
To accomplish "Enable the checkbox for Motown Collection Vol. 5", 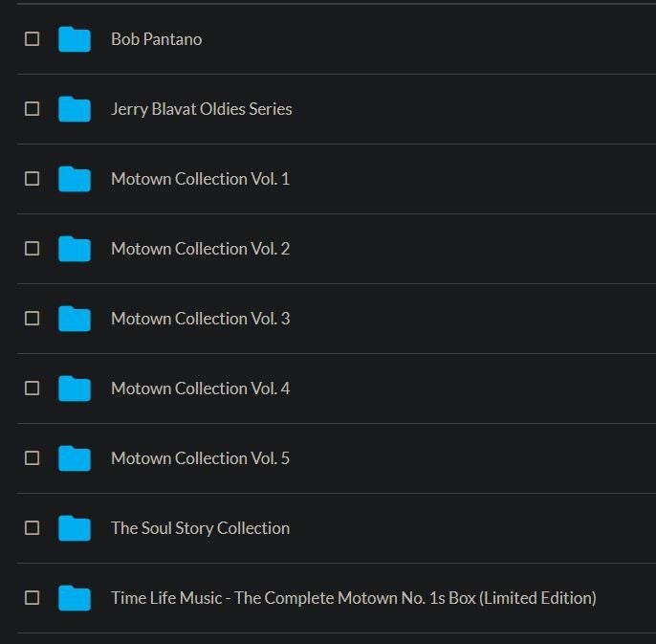I will [x=32, y=458].
